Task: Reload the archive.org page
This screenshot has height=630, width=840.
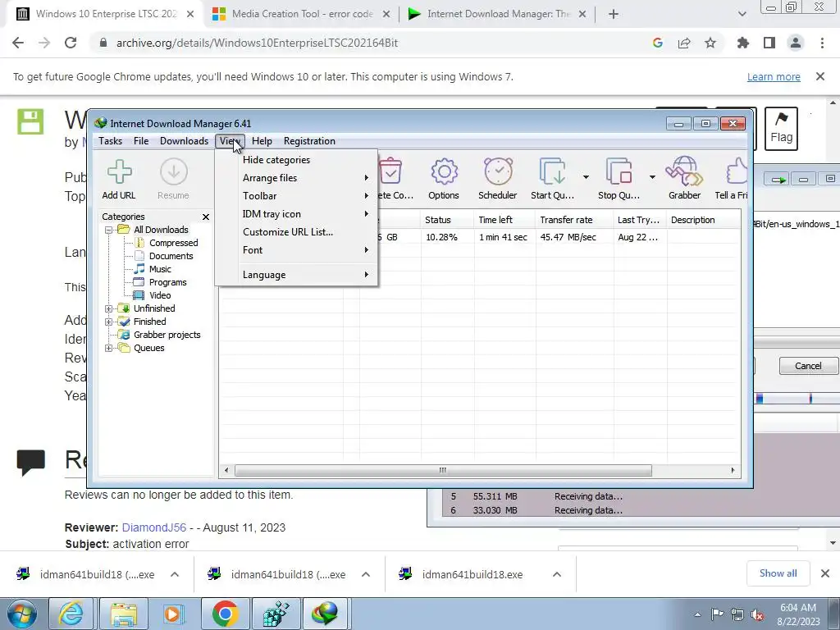Action: tap(71, 43)
